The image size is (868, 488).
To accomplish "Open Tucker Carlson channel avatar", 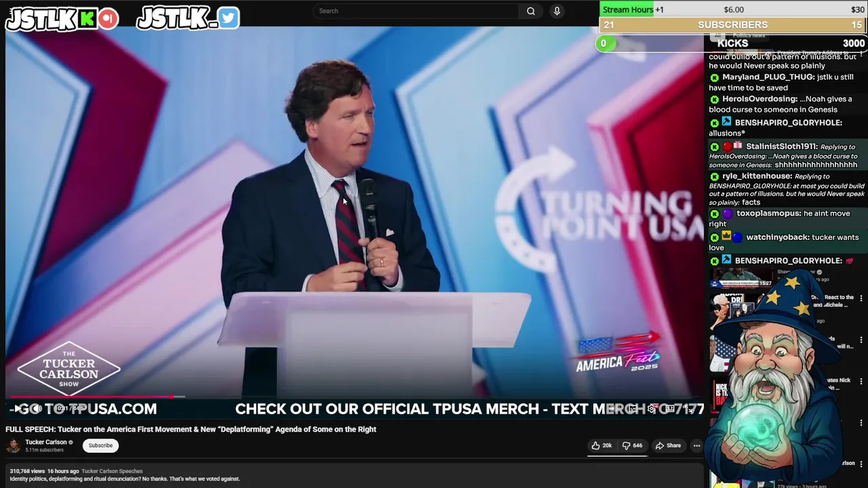I will coord(13,445).
